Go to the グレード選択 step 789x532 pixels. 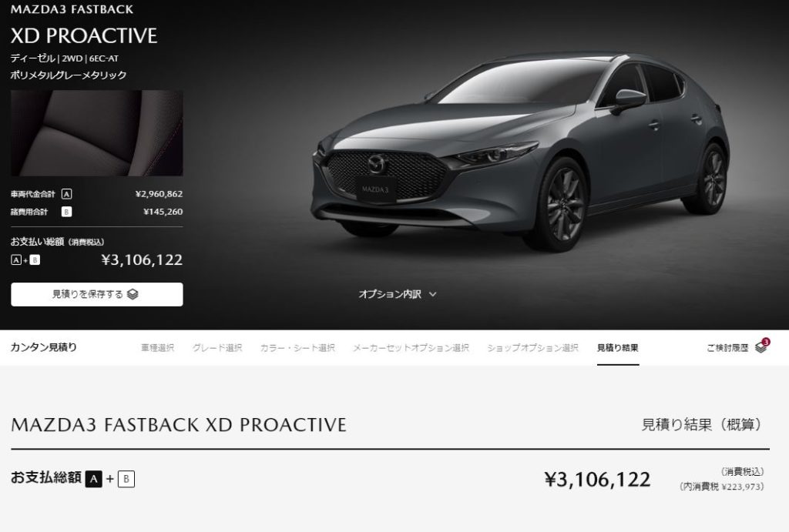coord(217,348)
